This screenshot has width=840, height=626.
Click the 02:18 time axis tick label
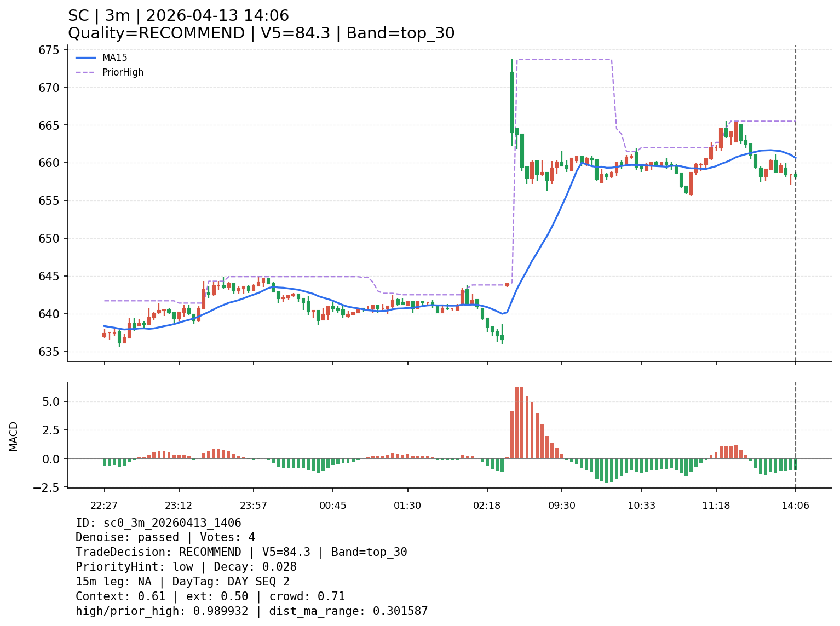click(x=487, y=506)
